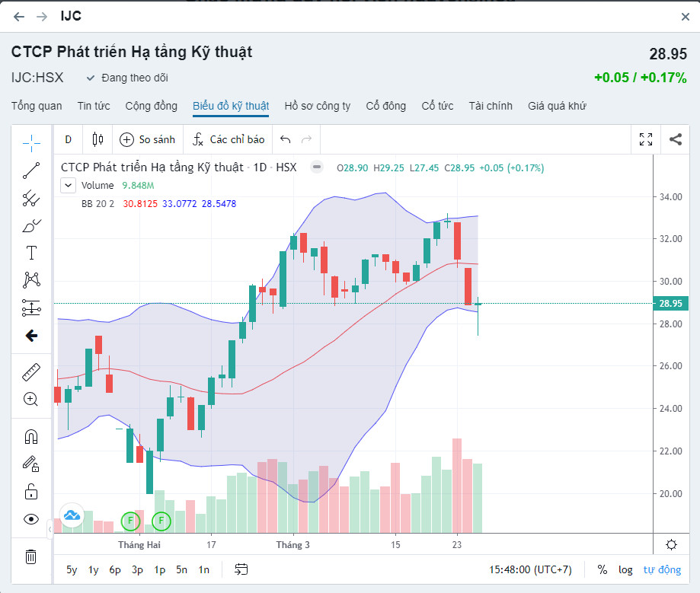The width and height of the screenshot is (700, 593).
Task: Click the 'So sánh' compare button
Action: point(148,139)
